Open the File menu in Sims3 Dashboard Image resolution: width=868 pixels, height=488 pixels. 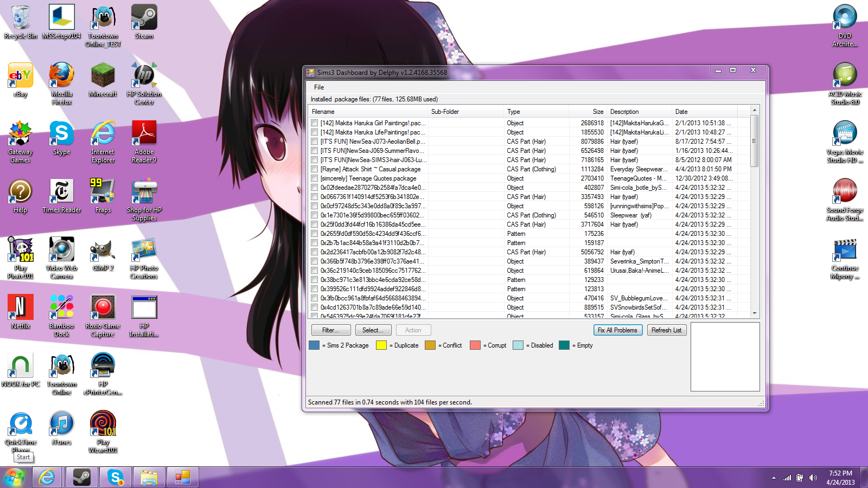pos(319,87)
